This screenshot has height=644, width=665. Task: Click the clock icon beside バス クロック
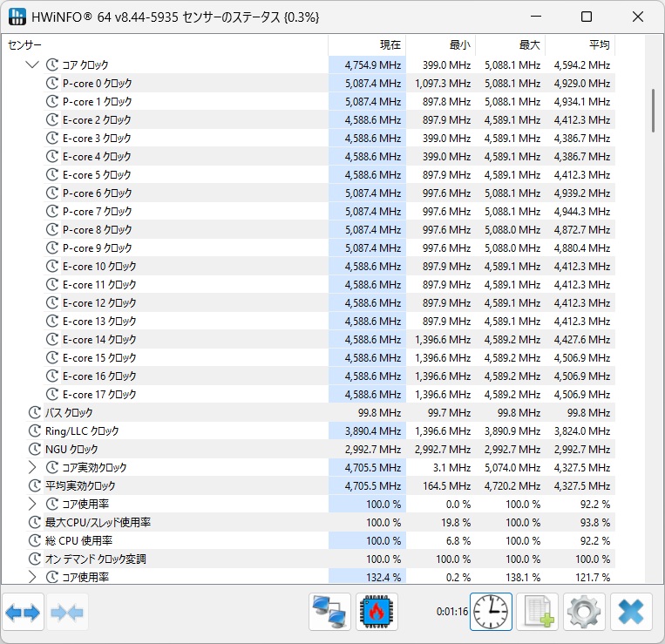pos(34,412)
